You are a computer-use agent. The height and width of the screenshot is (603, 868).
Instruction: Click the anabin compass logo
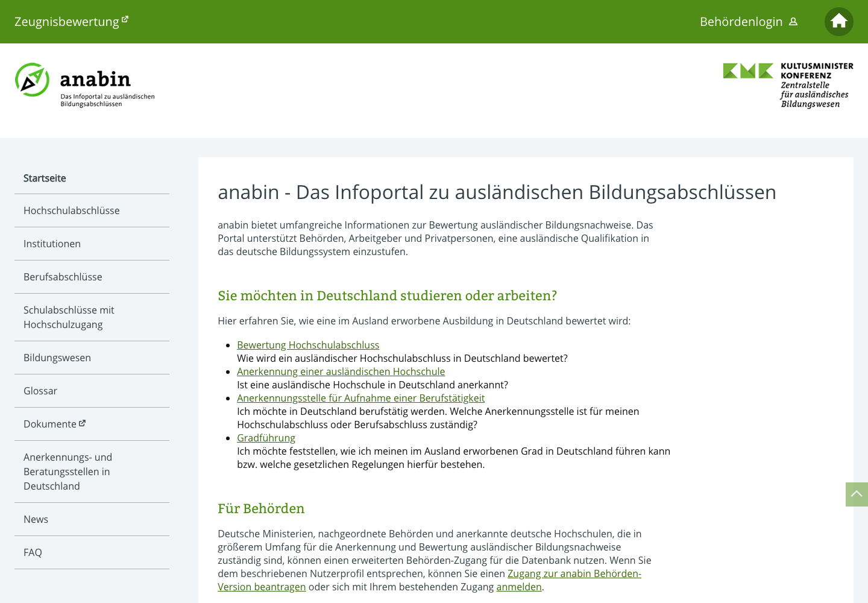point(84,85)
